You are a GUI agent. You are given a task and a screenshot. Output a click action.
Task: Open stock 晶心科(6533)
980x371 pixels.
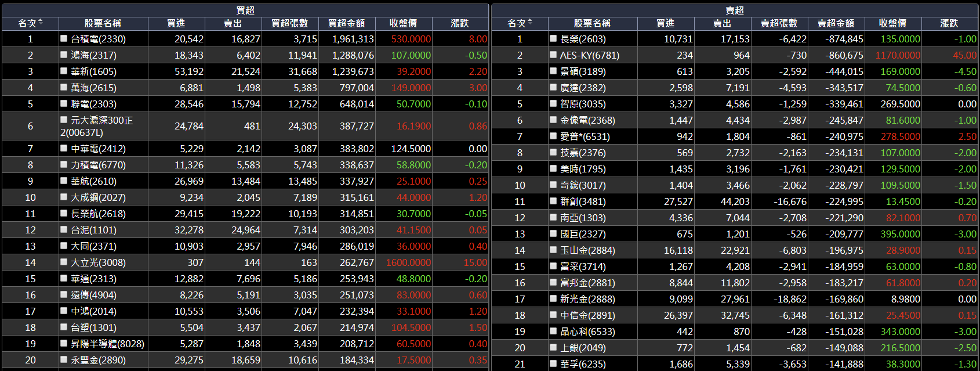(x=587, y=332)
